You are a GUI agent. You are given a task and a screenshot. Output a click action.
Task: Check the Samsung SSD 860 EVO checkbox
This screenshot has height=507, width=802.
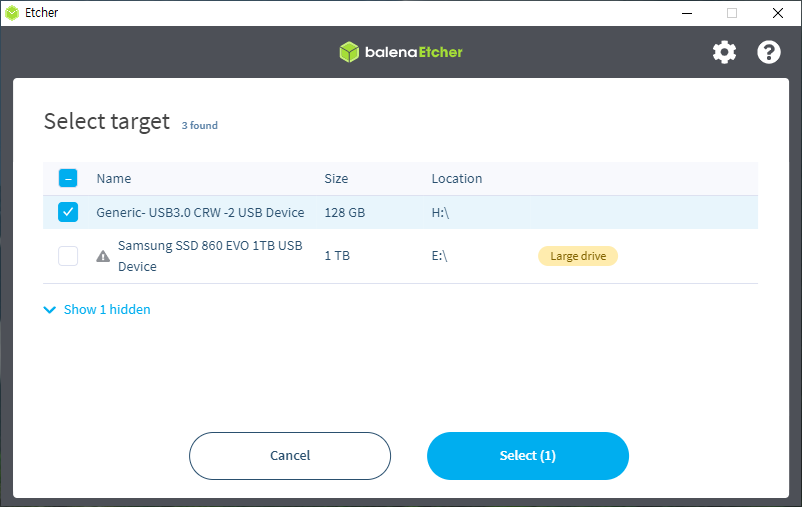[x=68, y=256]
